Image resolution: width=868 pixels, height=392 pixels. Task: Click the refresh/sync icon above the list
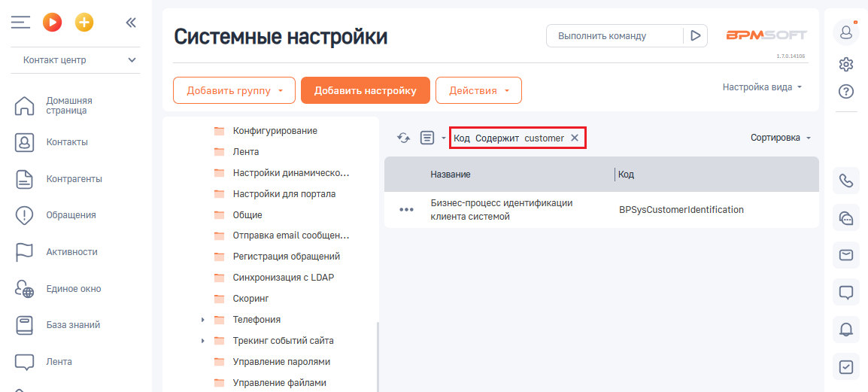point(404,138)
